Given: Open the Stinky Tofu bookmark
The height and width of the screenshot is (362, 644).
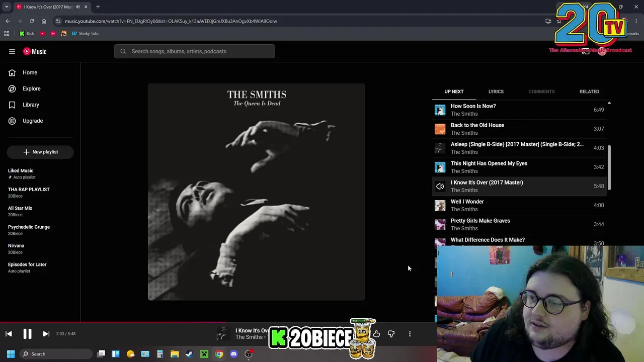Looking at the screenshot, I should click(85, 34).
